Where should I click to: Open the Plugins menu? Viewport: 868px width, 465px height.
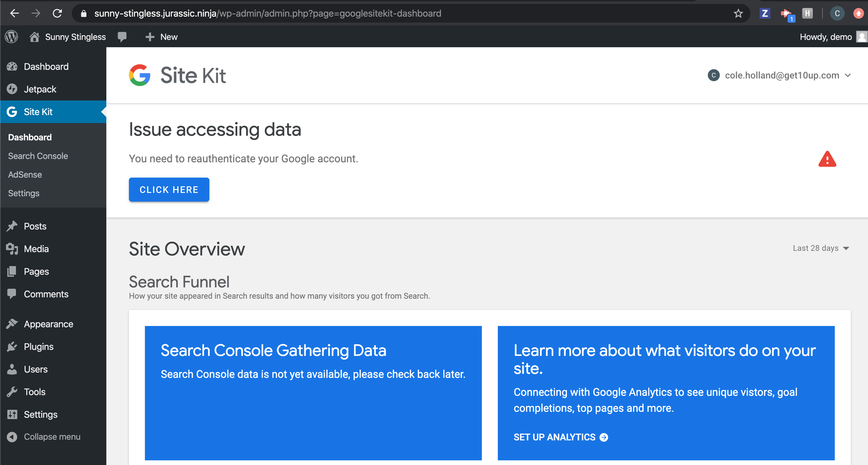coord(53,346)
